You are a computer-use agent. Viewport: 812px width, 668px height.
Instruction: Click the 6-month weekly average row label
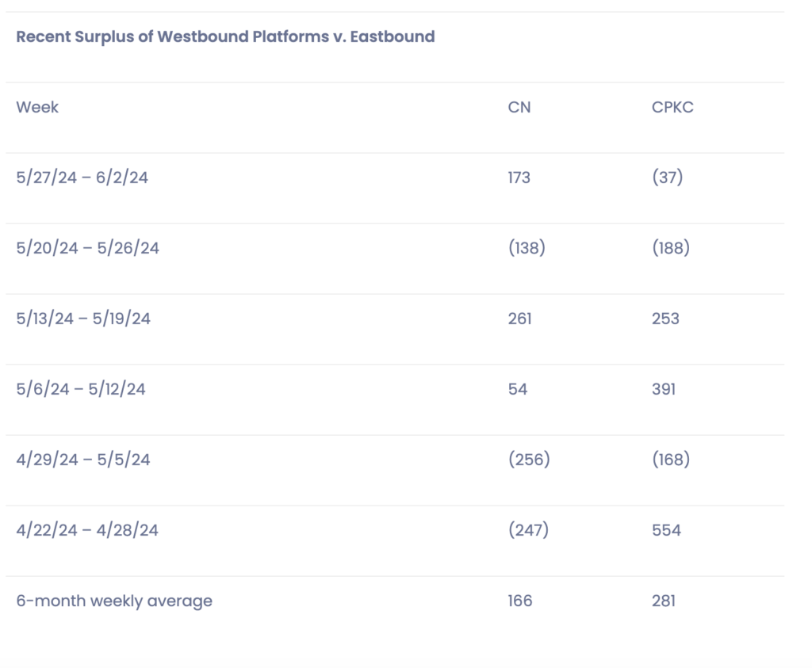114,601
